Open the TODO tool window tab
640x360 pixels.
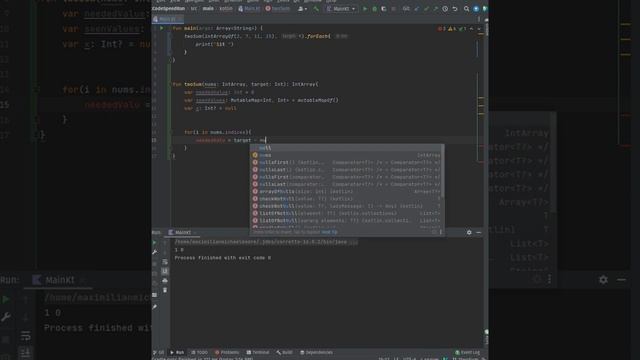[x=200, y=352]
